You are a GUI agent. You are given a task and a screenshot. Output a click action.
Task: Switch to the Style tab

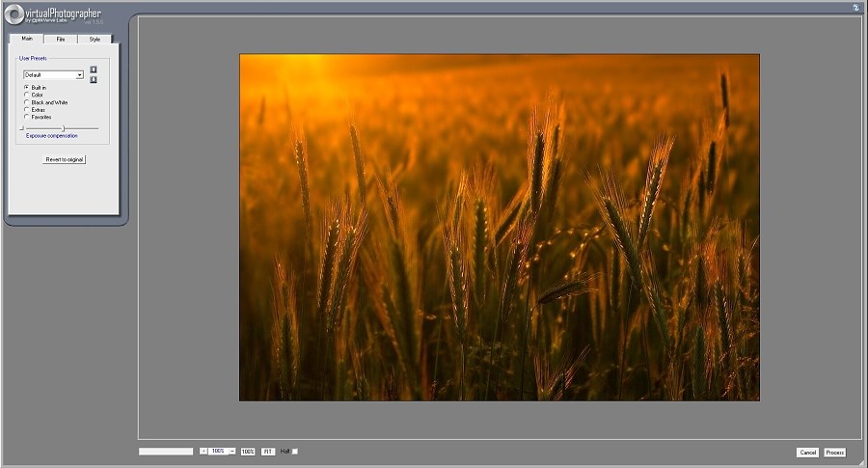pos(95,40)
